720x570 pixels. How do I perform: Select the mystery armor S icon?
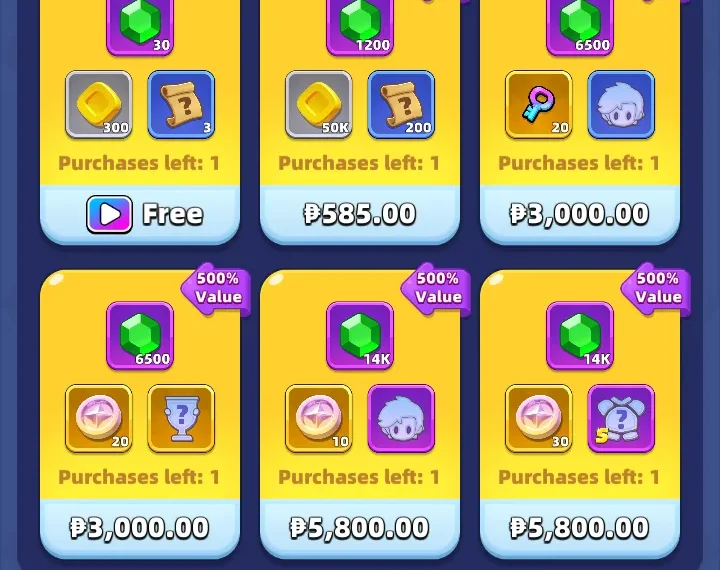621,418
